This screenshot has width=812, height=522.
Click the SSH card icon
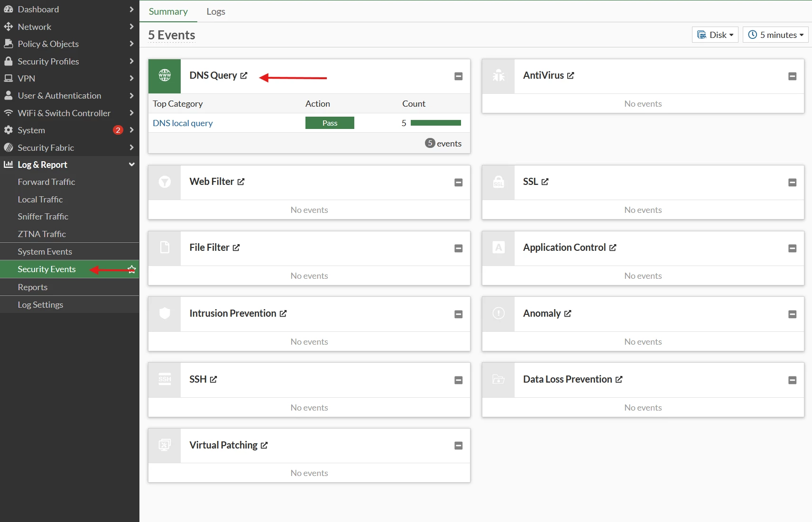[x=165, y=379]
